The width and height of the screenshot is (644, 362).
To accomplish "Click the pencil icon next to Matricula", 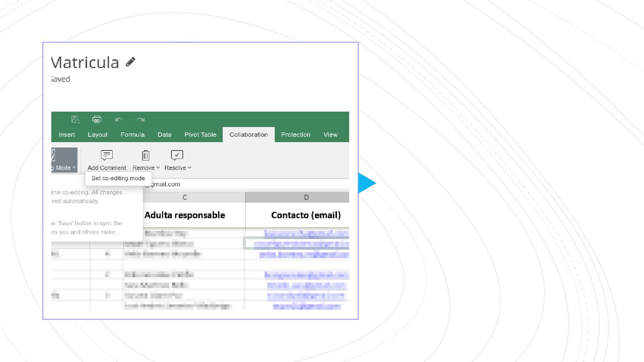I will pos(130,62).
